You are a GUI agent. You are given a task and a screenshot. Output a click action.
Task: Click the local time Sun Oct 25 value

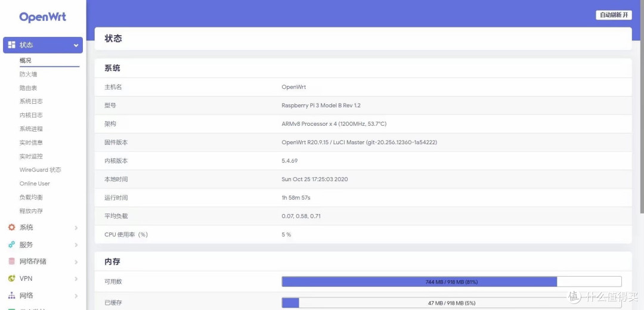coord(315,179)
